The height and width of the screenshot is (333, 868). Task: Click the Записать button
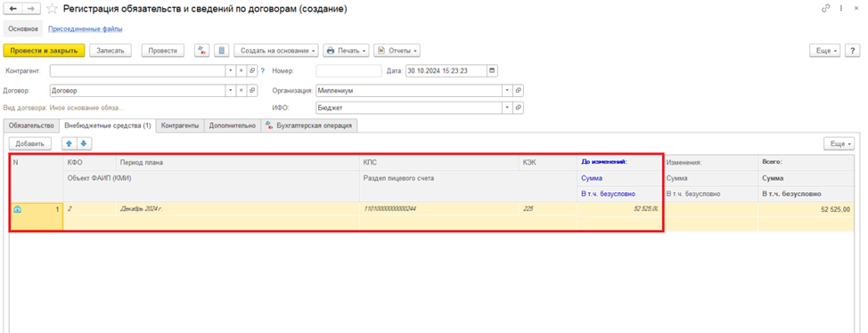click(111, 51)
